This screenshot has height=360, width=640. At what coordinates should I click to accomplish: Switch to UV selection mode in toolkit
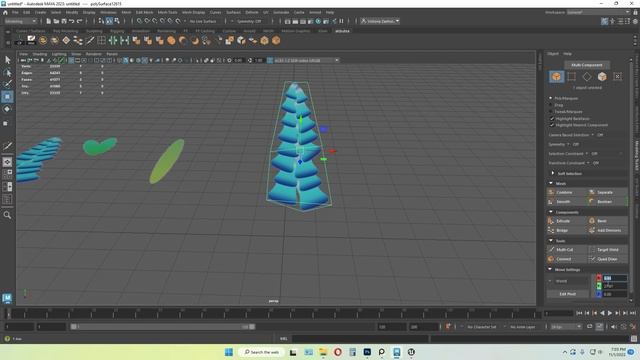tap(617, 76)
